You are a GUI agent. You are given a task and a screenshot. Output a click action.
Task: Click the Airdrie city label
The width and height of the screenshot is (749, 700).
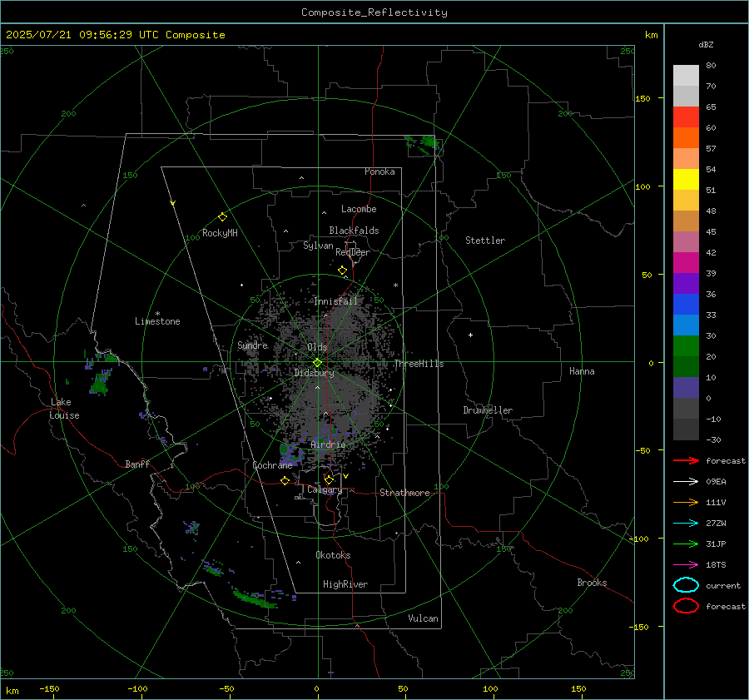click(328, 444)
